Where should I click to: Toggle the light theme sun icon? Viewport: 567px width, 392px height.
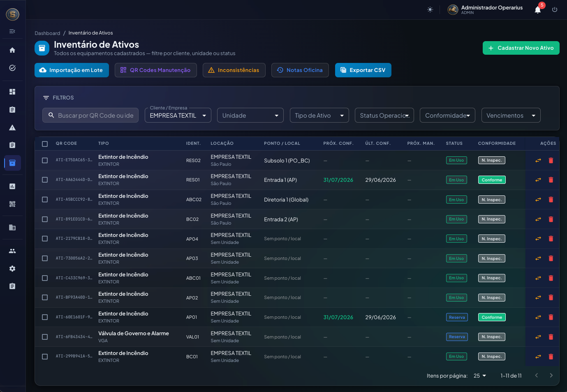coord(430,9)
